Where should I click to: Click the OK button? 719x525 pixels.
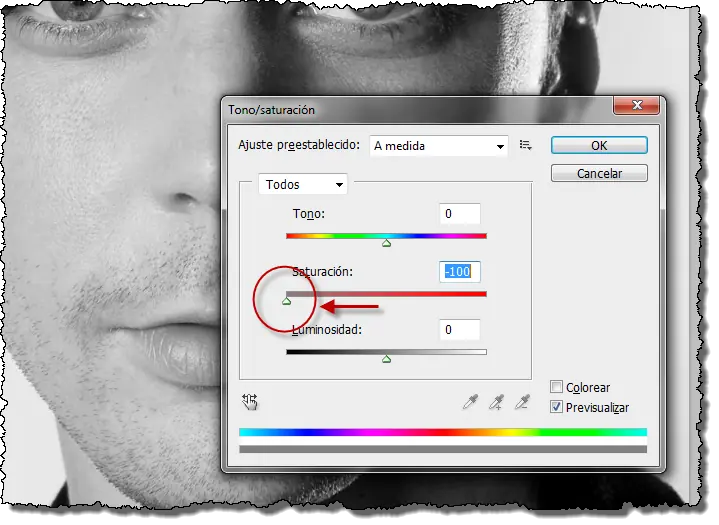tap(599, 145)
